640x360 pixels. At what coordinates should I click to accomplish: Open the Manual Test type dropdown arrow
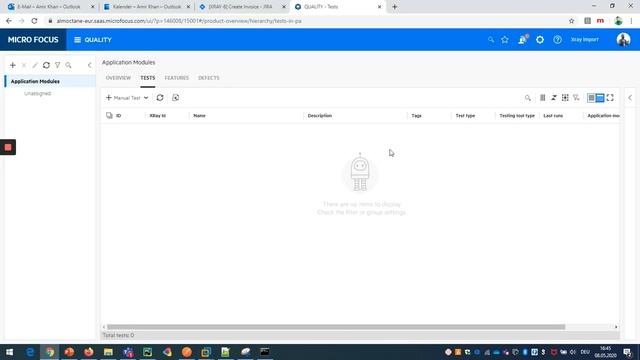tap(146, 98)
